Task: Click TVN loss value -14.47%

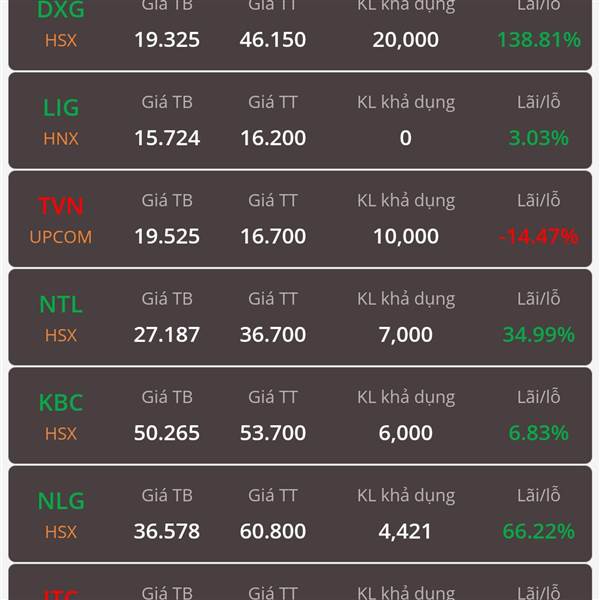Action: tap(538, 236)
